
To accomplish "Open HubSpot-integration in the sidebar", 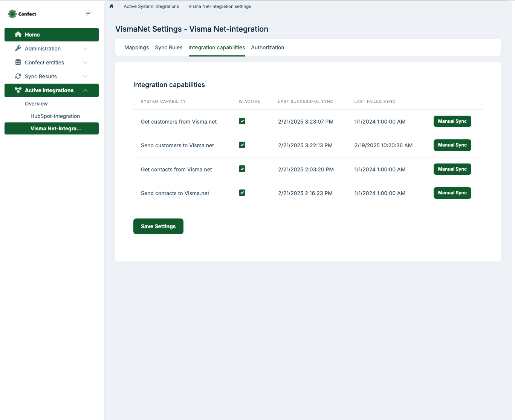I will click(x=55, y=116).
